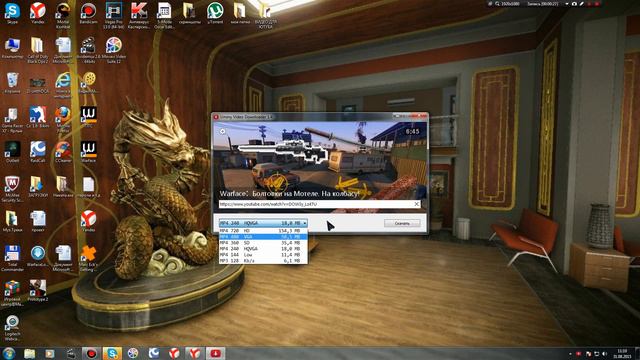Image resolution: width=640 pixels, height=360 pixels.
Task: Click the YouTube URL input field
Action: [316, 204]
